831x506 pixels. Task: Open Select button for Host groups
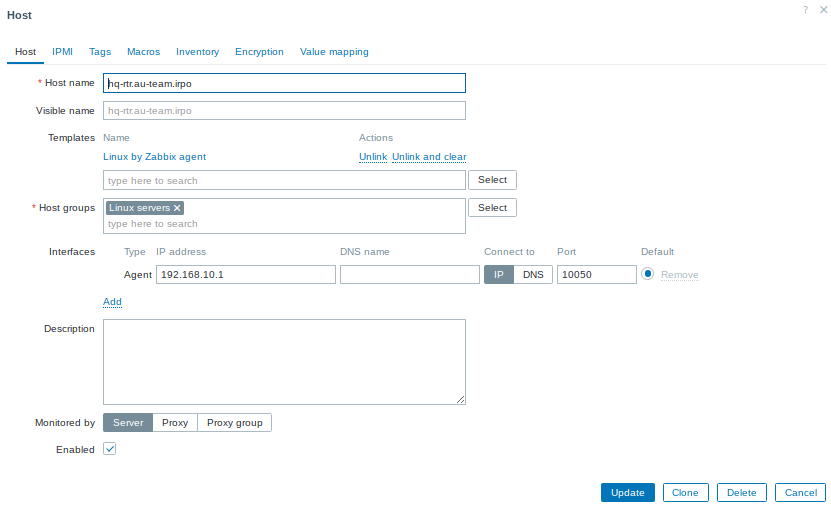coord(492,208)
